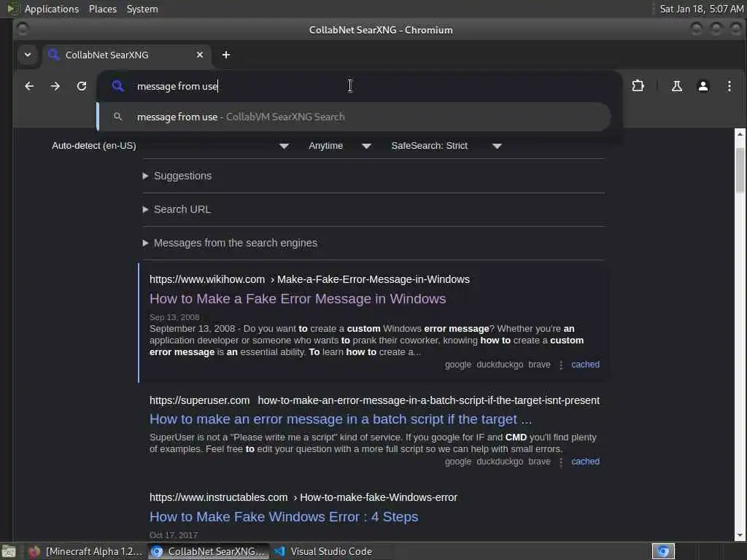Click the clock showing Sat Jan 18
The height and width of the screenshot is (560, 747).
click(701, 9)
